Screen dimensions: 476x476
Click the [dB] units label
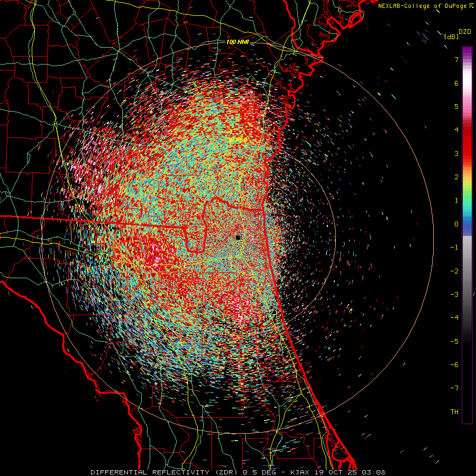click(451, 36)
